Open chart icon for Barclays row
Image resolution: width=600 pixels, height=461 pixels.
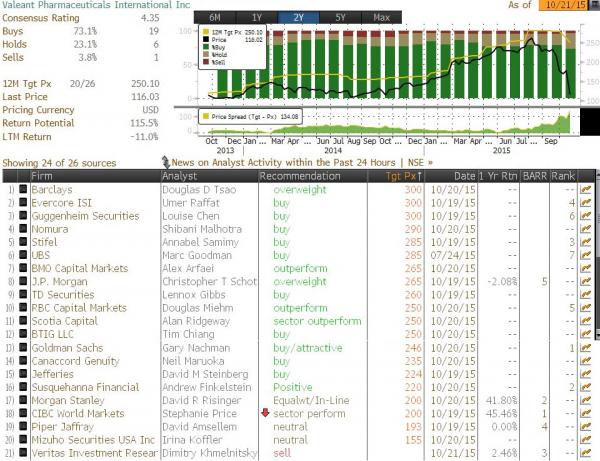[x=585, y=189]
